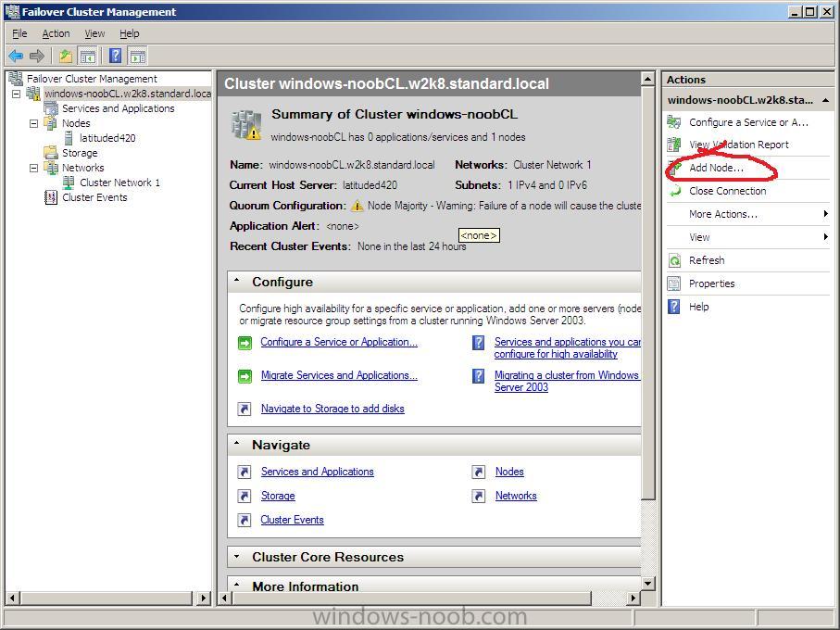Collapse the windows-noobCL actions group

point(825,100)
